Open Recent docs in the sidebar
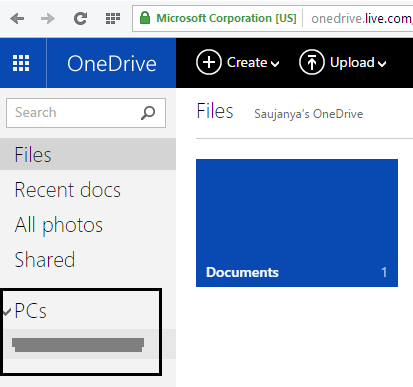413x387 pixels. tap(68, 190)
